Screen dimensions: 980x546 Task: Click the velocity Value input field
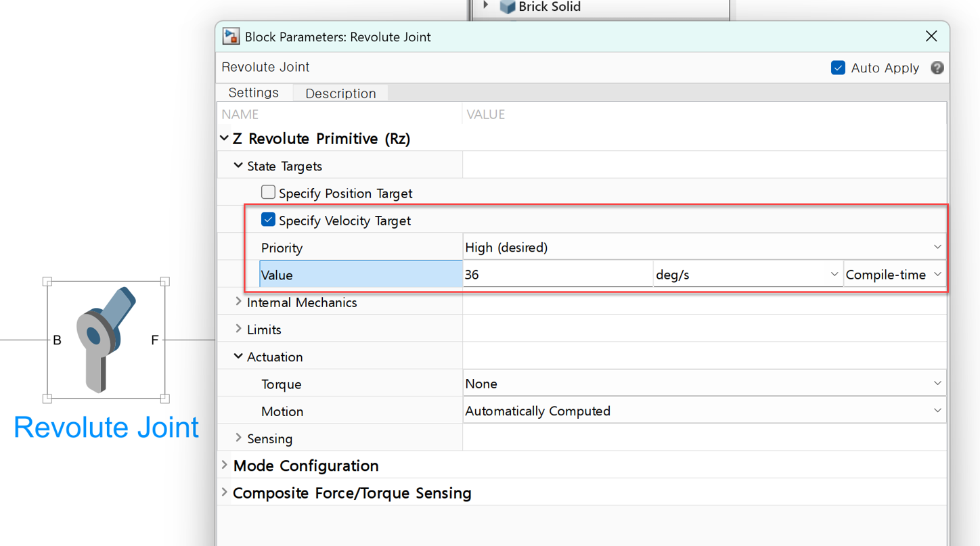[556, 275]
